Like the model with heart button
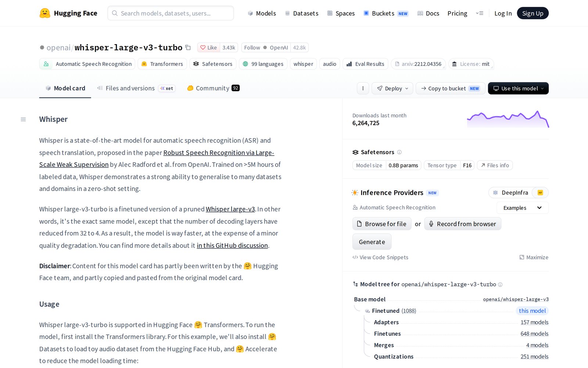Screen dimensions: 588x368 click(x=208, y=47)
